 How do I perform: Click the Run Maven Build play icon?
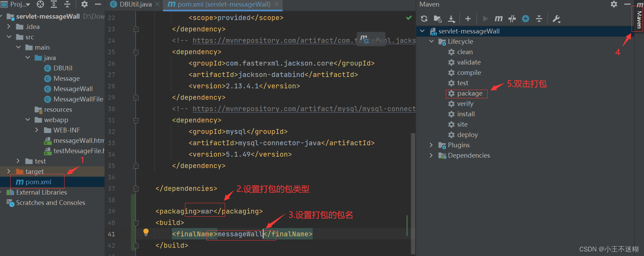(485, 19)
